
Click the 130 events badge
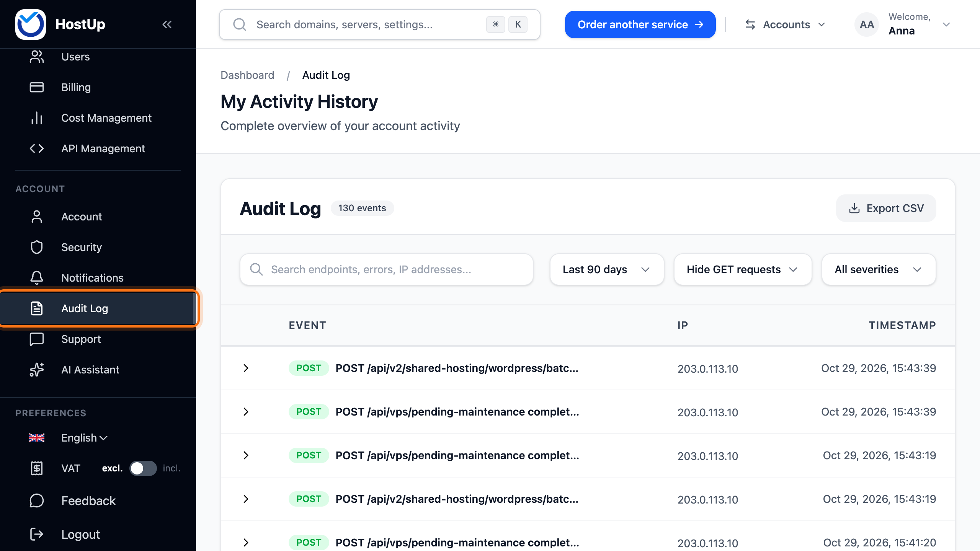362,208
